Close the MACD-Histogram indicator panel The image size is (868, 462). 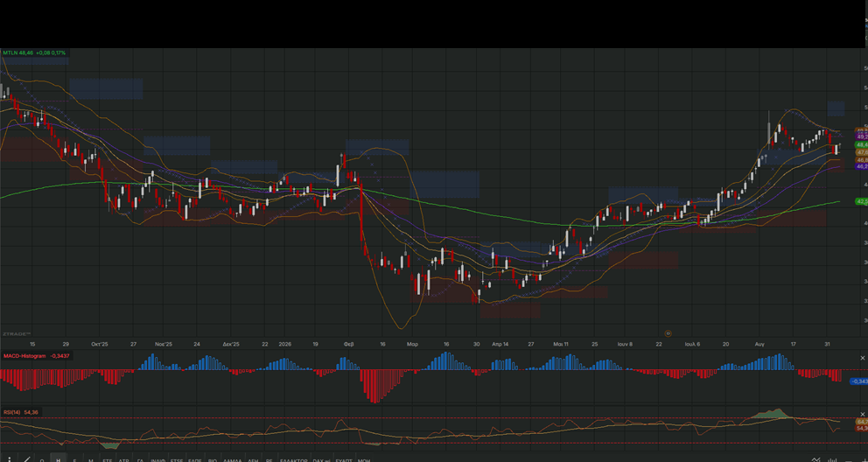[862, 359]
